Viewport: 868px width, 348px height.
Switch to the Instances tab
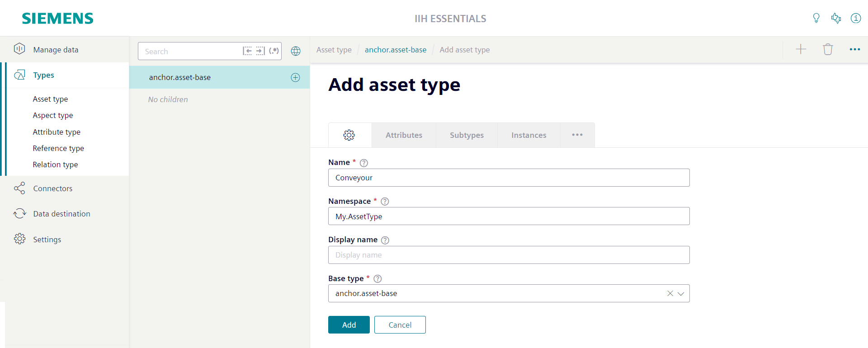528,135
